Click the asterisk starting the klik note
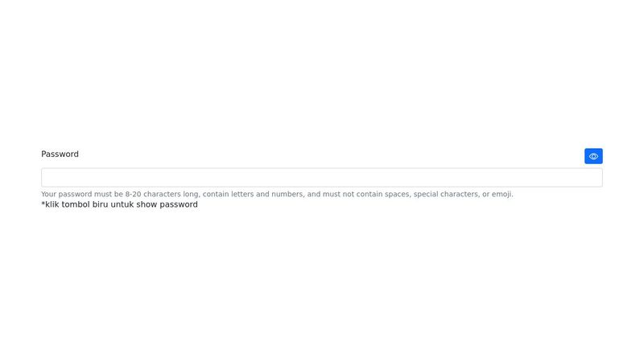Viewport: 644px width, 362px height. point(43,204)
